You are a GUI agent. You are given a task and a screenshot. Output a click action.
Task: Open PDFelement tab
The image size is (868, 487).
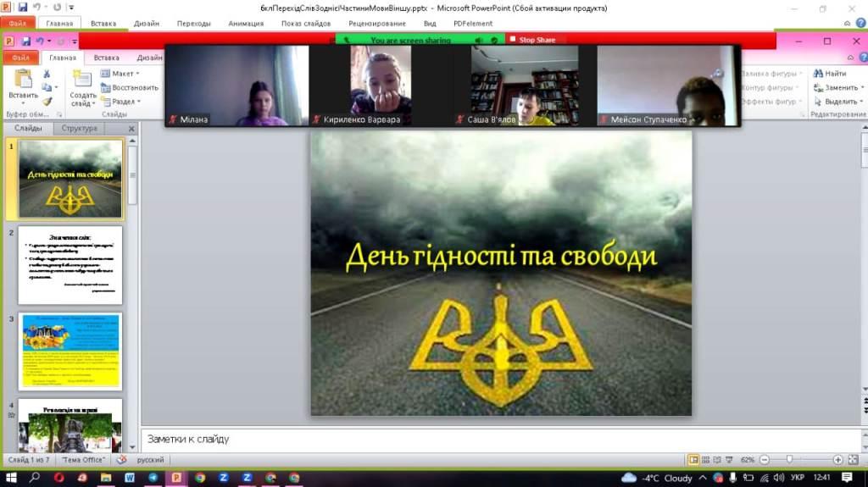(472, 23)
